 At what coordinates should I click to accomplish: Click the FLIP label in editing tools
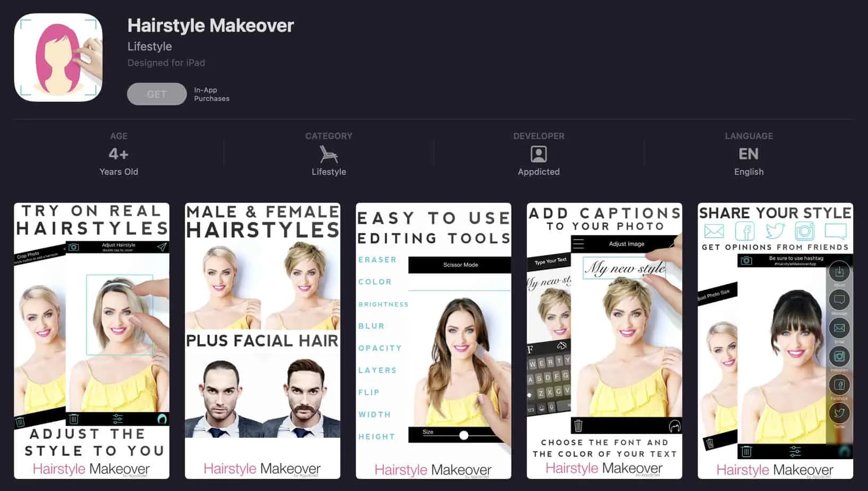point(369,393)
